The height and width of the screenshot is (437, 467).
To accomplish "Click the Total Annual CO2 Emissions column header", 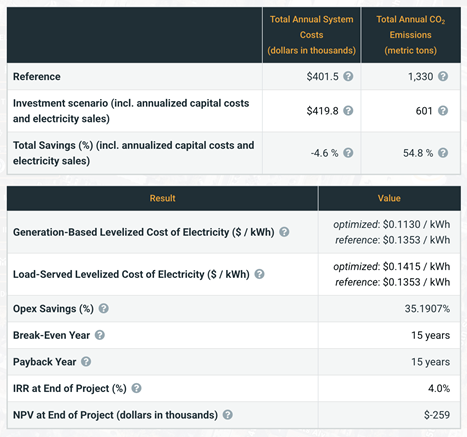I will tap(411, 35).
